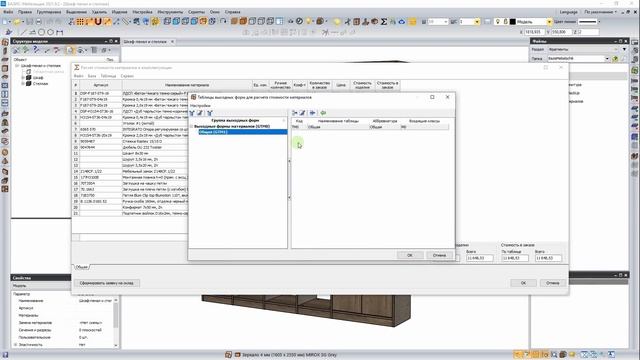The width and height of the screenshot is (640, 360).
Task: Open База menu in materials cost window
Action: (x=92, y=76)
